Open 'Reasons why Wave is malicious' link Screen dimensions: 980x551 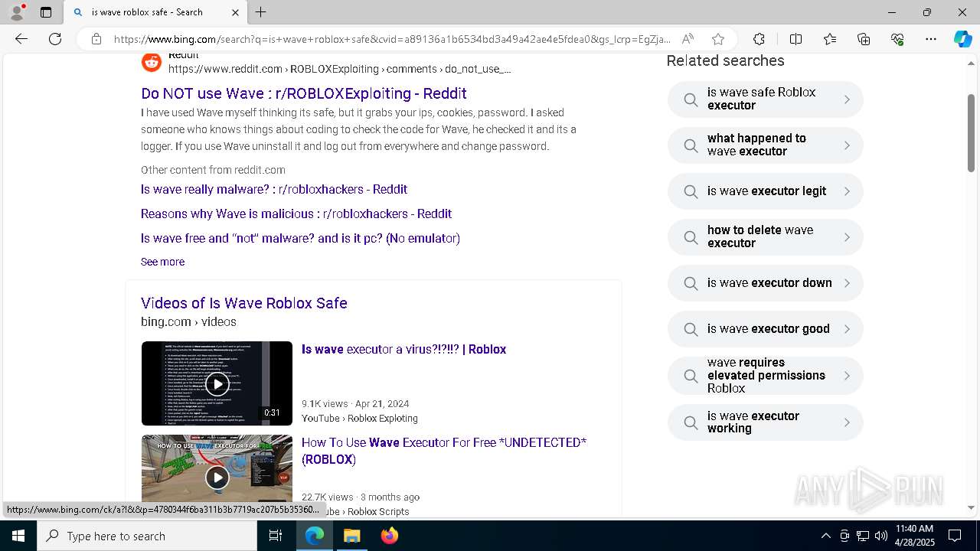click(296, 214)
